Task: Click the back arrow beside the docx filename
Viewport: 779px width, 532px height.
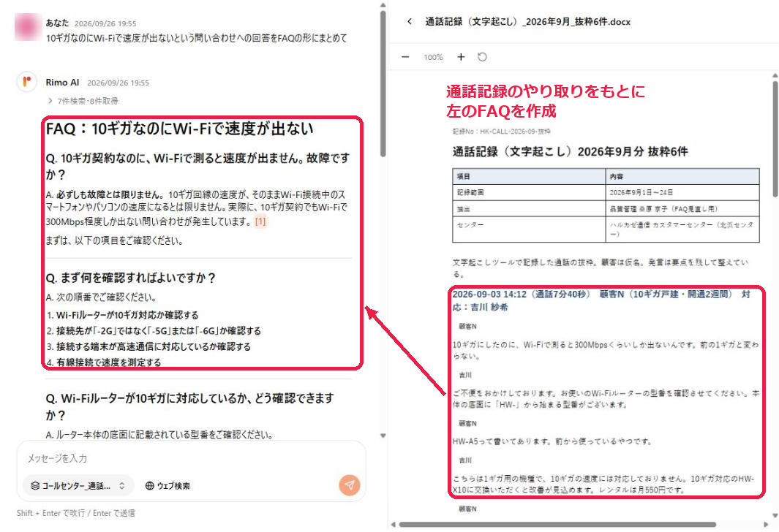Action: click(410, 21)
